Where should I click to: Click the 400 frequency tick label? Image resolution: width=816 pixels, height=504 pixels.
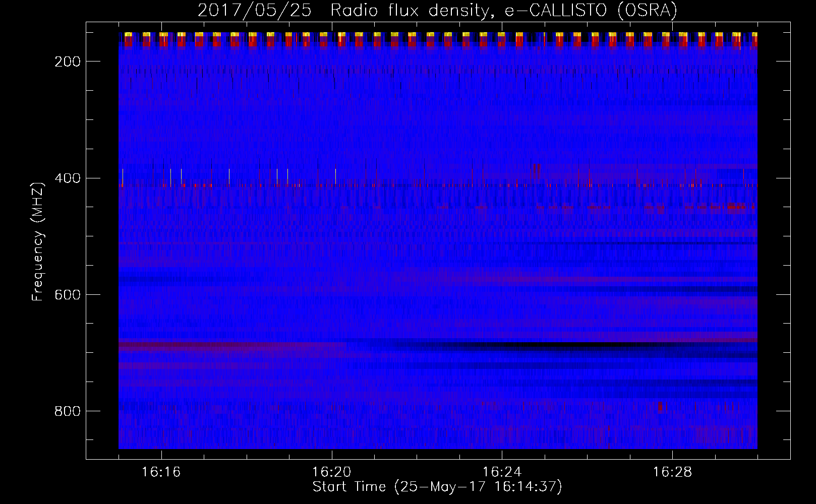[68, 178]
